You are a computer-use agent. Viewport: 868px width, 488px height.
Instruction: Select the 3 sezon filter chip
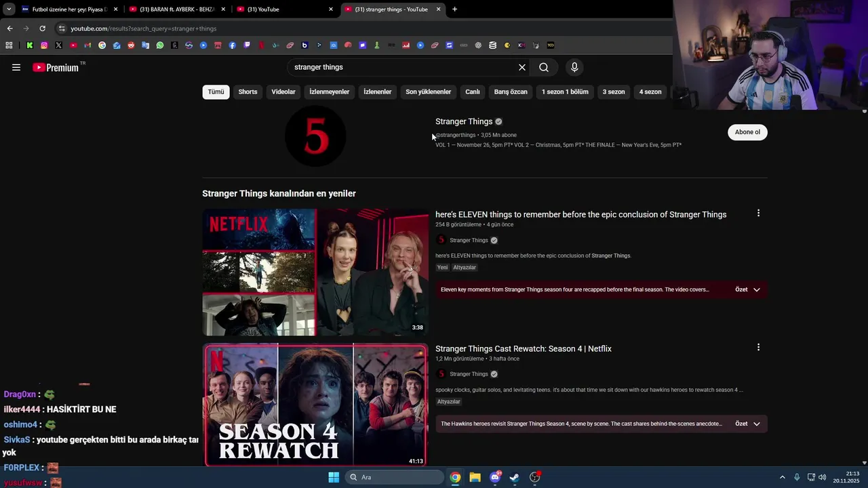[614, 91]
